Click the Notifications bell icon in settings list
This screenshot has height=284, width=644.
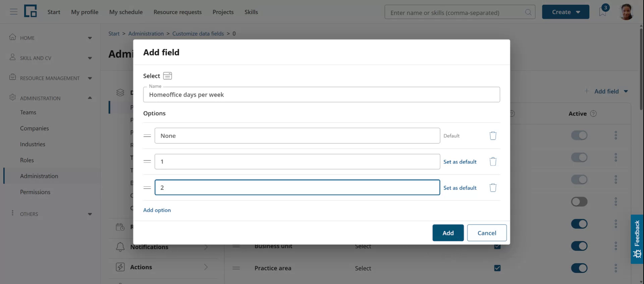point(120,247)
